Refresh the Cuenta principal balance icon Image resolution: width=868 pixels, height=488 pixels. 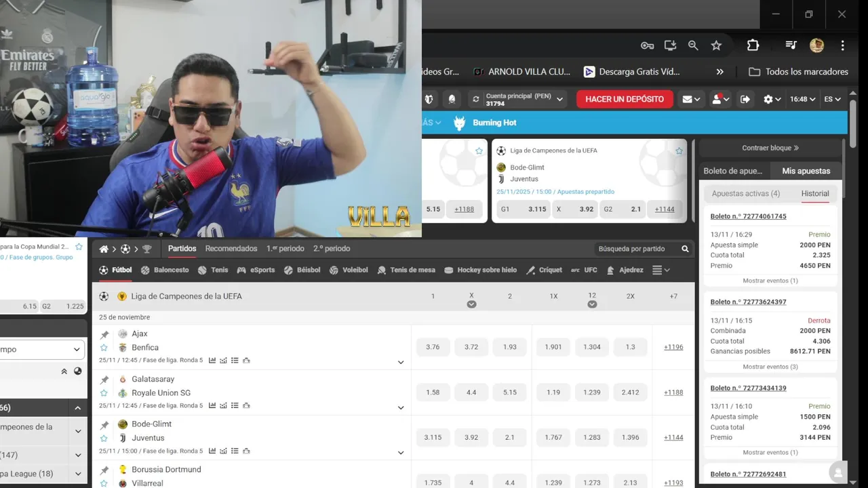476,99
